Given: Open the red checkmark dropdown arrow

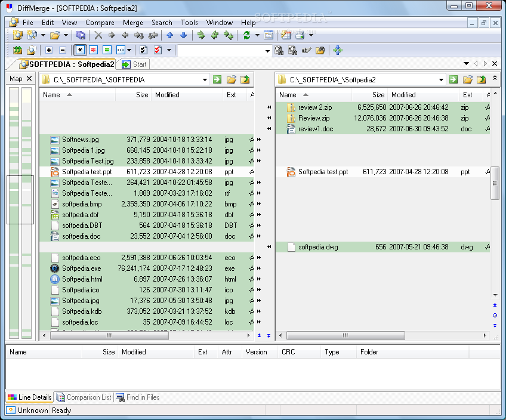Looking at the screenshot, I should tap(169, 50).
